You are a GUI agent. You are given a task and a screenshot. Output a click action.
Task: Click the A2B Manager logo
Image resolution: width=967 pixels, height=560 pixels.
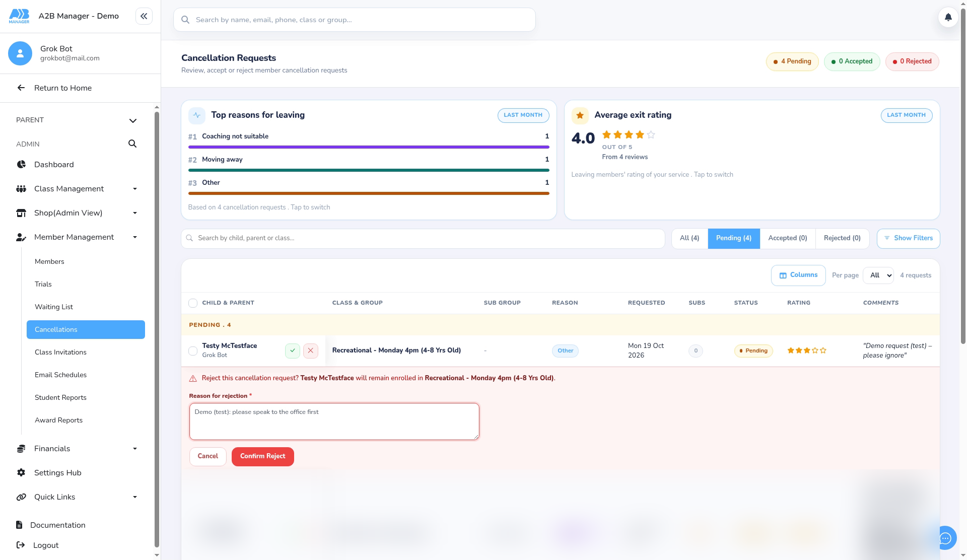click(x=19, y=16)
